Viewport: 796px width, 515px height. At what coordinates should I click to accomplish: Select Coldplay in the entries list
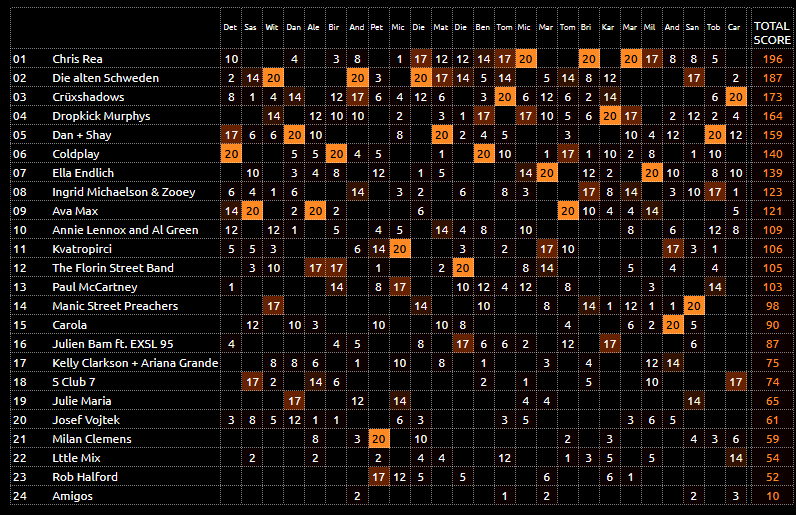(76, 154)
